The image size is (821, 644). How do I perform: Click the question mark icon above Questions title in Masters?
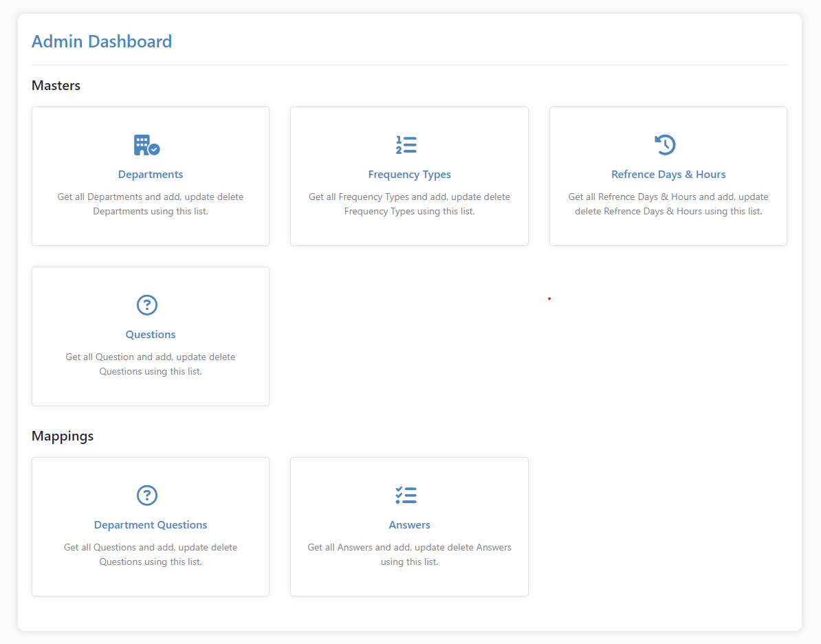click(147, 305)
